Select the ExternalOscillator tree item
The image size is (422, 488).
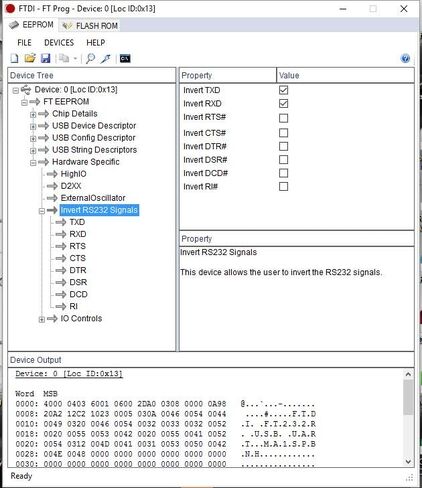(93, 198)
